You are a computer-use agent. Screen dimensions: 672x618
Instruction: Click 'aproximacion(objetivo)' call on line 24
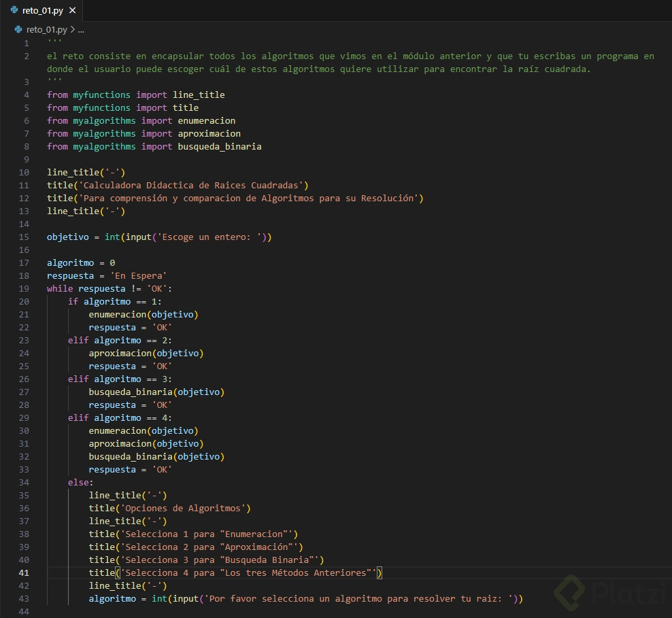pos(146,354)
